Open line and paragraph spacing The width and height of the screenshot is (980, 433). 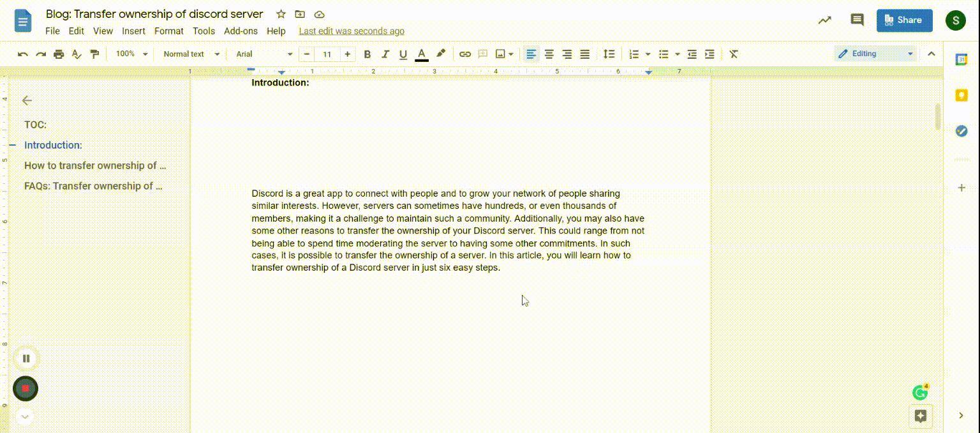pyautogui.click(x=609, y=54)
